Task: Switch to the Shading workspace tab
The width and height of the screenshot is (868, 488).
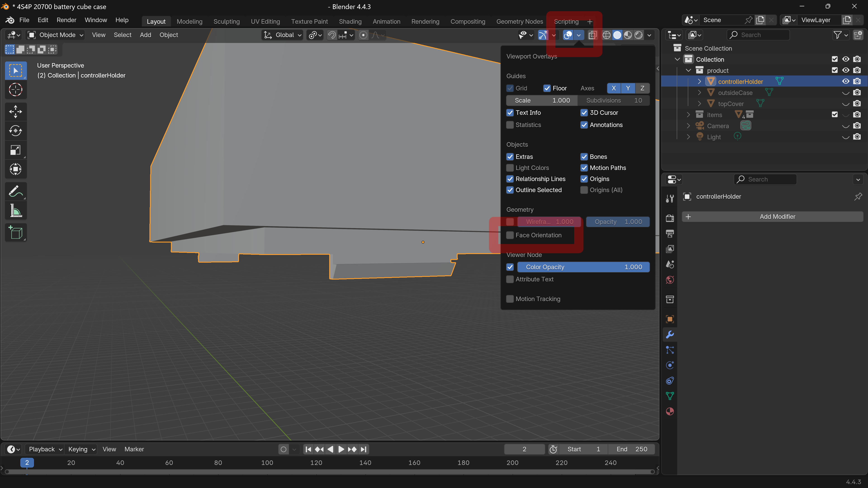Action: (x=350, y=21)
